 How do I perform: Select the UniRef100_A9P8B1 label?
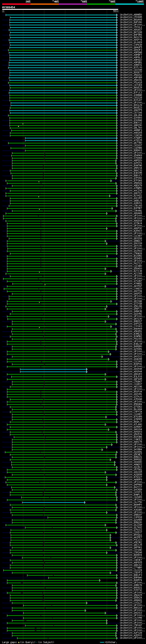tap(131, 63)
